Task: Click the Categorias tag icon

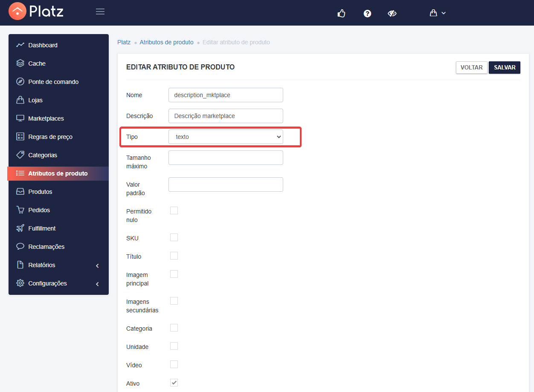Action: (20, 155)
